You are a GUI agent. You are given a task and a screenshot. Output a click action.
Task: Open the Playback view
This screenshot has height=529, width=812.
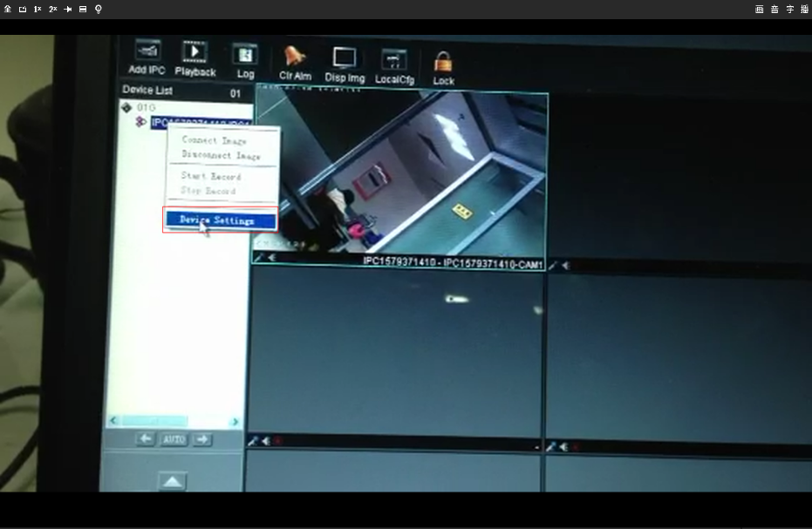(x=194, y=53)
